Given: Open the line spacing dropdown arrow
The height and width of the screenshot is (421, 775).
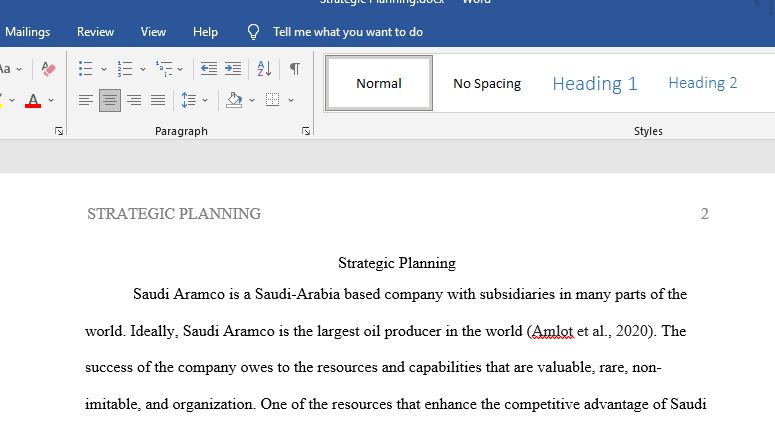Looking at the screenshot, I should point(205,100).
